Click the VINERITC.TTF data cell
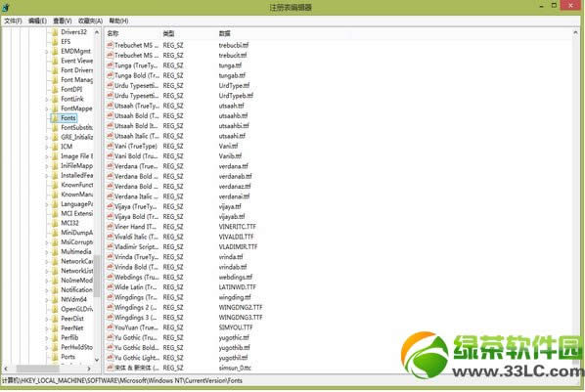585x392 pixels. coord(238,227)
